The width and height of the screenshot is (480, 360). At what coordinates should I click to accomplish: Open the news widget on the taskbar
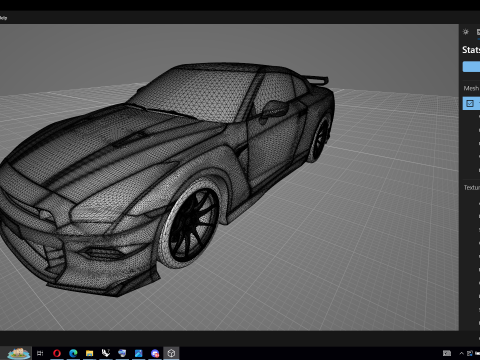[x=19, y=353]
